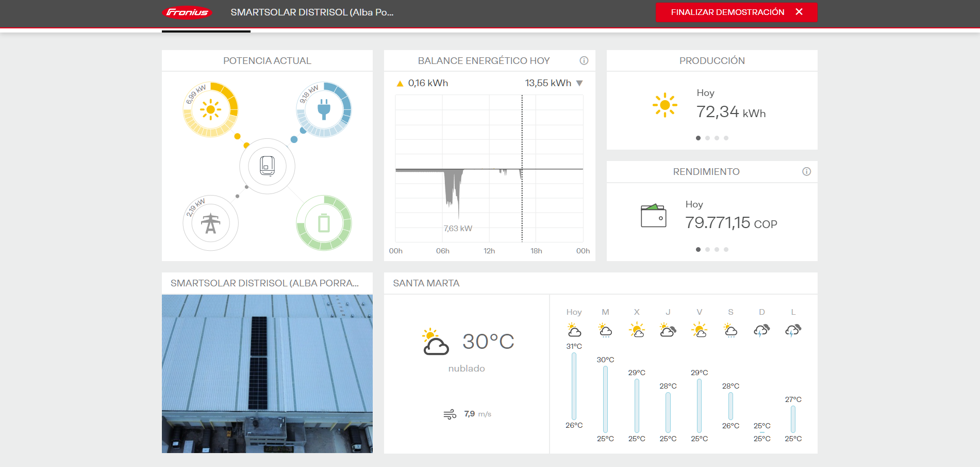Select Friday (V) forecast column

(x=699, y=374)
